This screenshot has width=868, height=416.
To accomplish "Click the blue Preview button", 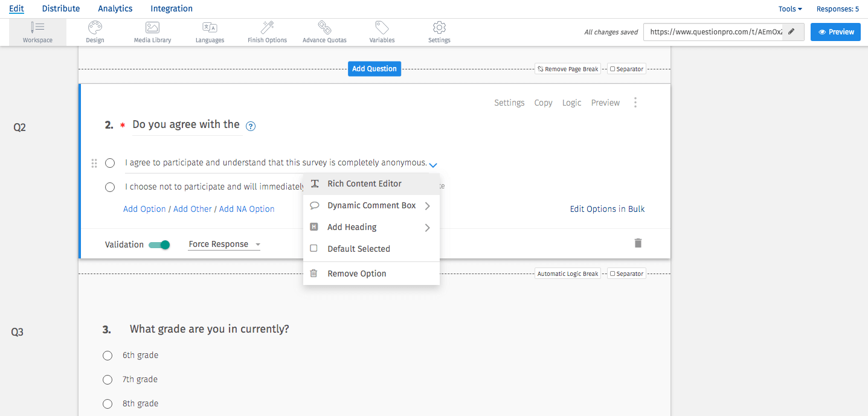I will [835, 32].
